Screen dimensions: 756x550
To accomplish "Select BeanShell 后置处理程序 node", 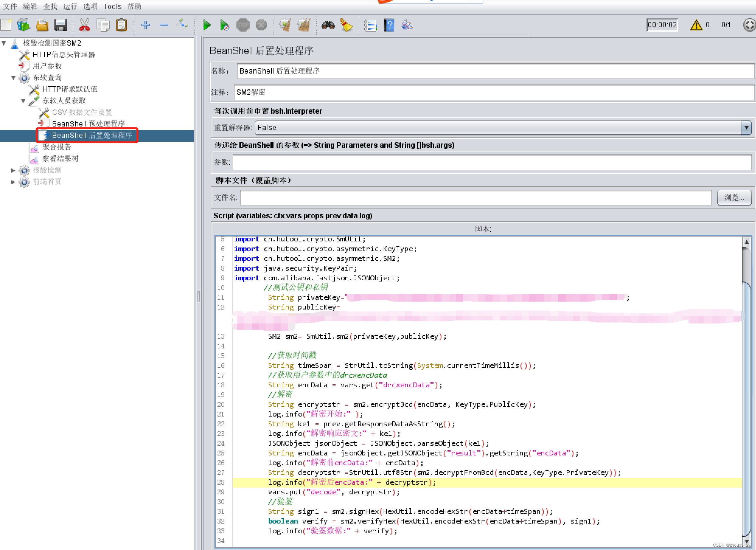I will [92, 135].
